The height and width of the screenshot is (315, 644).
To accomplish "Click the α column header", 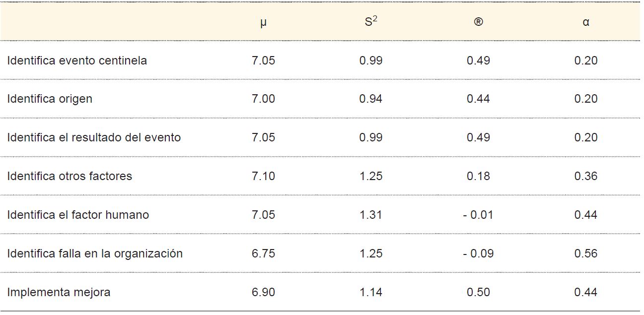I will pyautogui.click(x=586, y=22).
